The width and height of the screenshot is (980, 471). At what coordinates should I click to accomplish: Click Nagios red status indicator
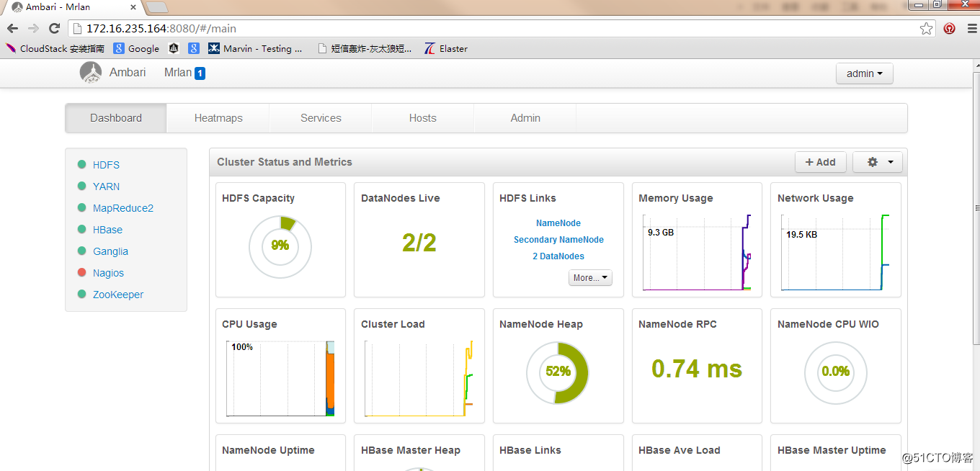[82, 273]
